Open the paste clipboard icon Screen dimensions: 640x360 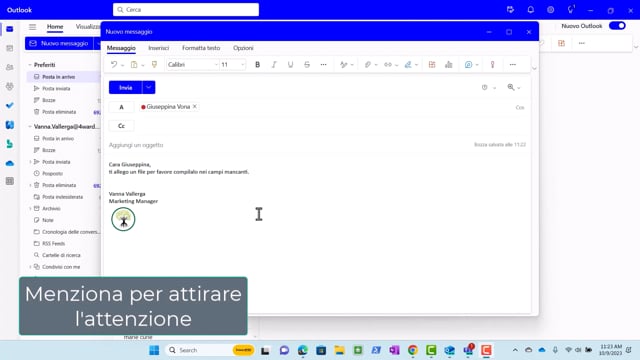click(x=134, y=64)
